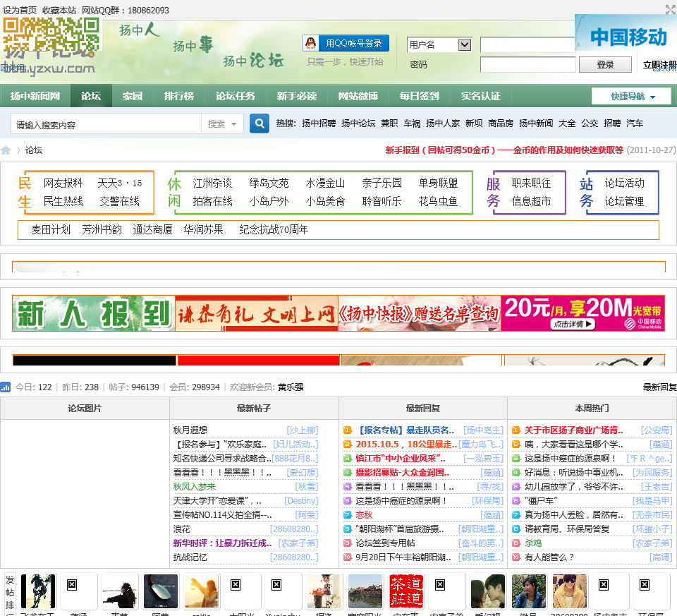The image size is (677, 616).
Task: Open the post 新华时评：让暴力拆迁成
Action: 222,543
